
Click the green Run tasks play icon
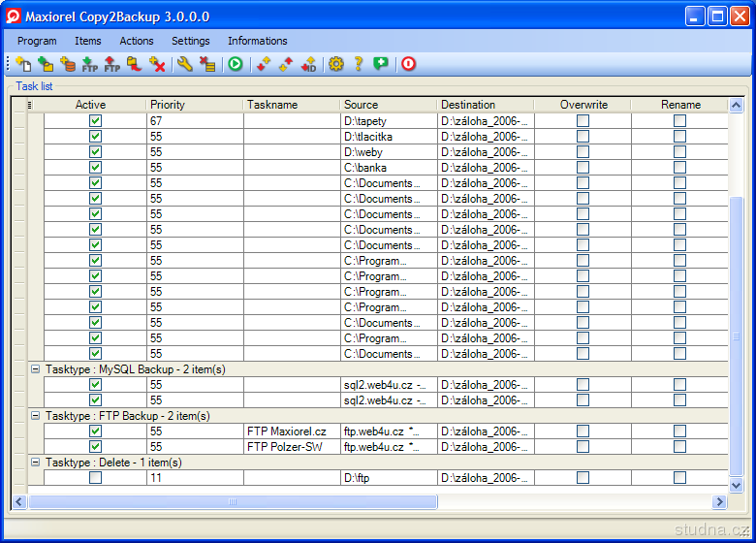pos(235,65)
